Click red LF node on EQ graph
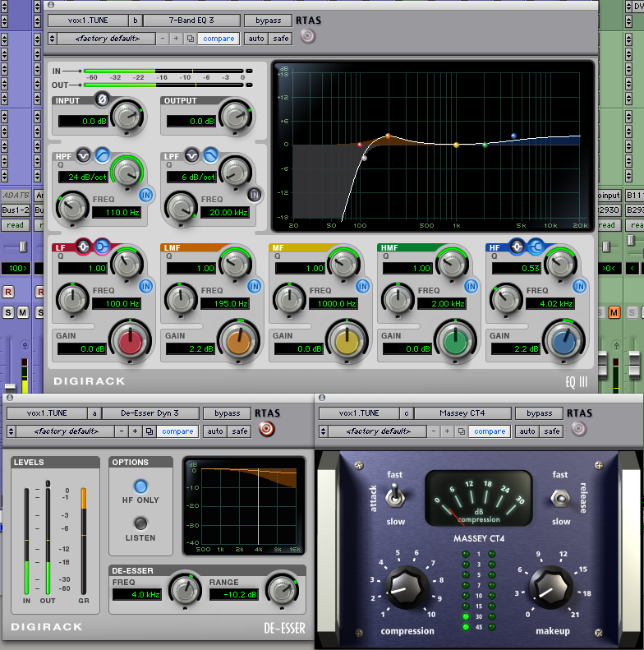The image size is (644, 650). click(x=360, y=145)
